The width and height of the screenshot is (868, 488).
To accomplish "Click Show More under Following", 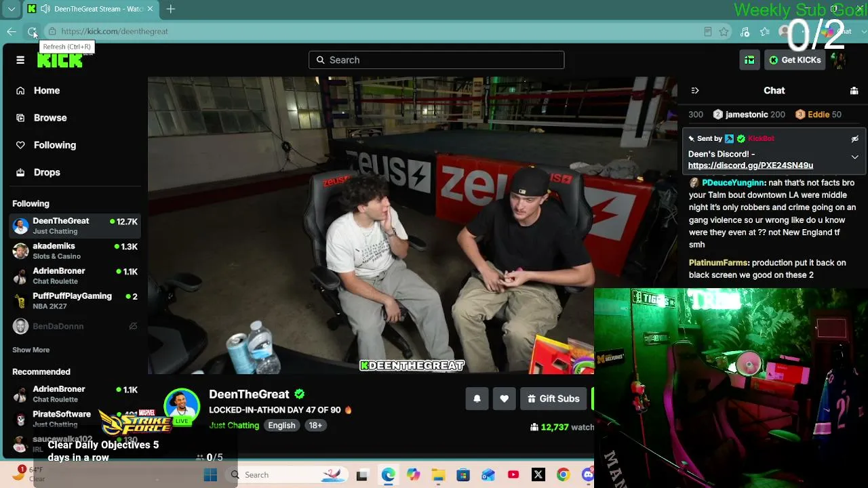I will coord(31,350).
